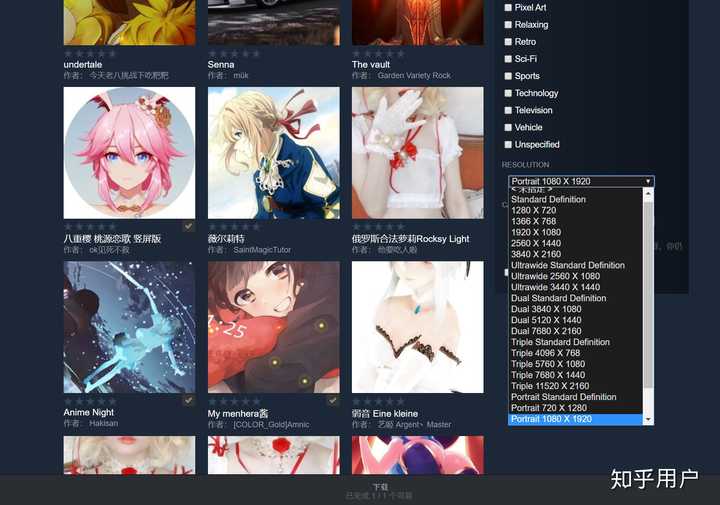Open the Anime Night wallpaper thumbnail
The height and width of the screenshot is (505, 720).
pos(129,327)
